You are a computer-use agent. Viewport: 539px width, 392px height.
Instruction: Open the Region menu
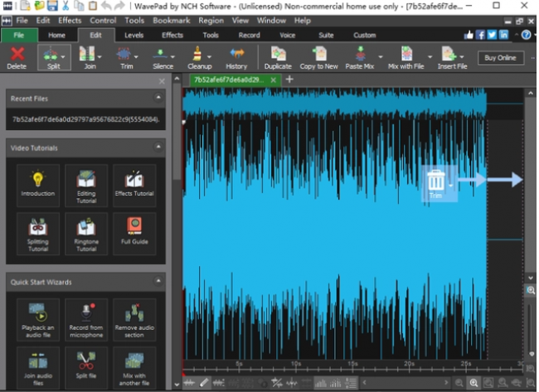pos(211,21)
